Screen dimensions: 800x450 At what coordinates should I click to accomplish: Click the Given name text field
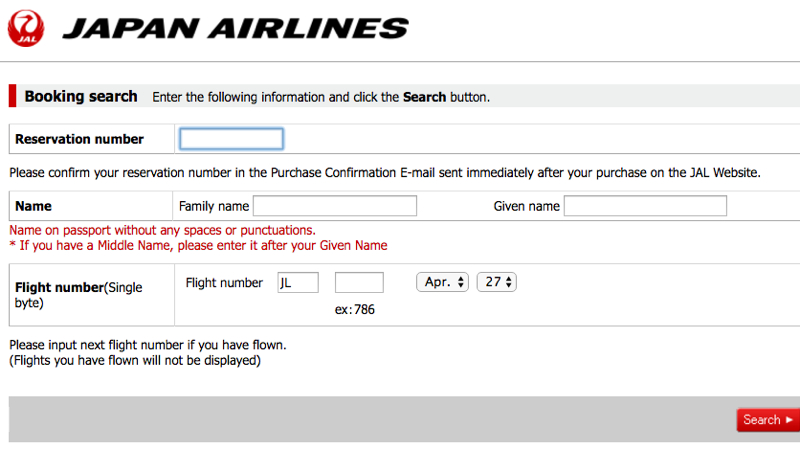point(645,206)
